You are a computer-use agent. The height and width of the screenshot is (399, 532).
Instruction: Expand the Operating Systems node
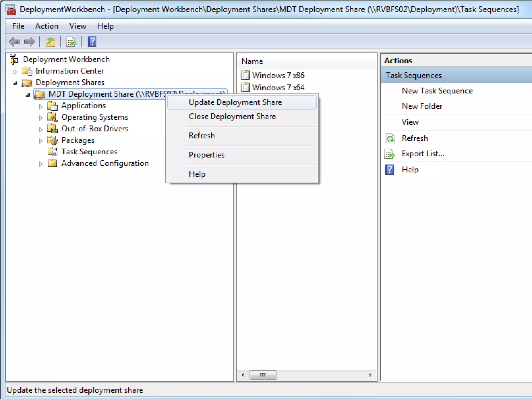coord(41,118)
